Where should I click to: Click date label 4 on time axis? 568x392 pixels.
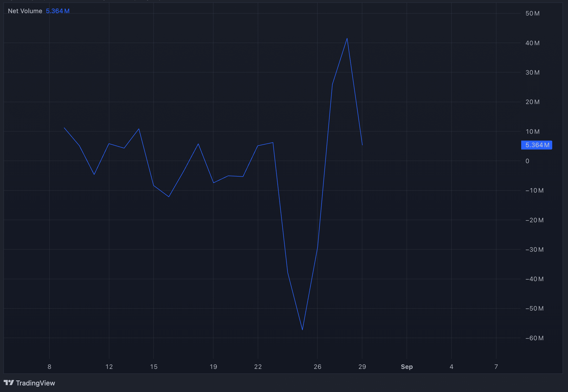(452, 367)
